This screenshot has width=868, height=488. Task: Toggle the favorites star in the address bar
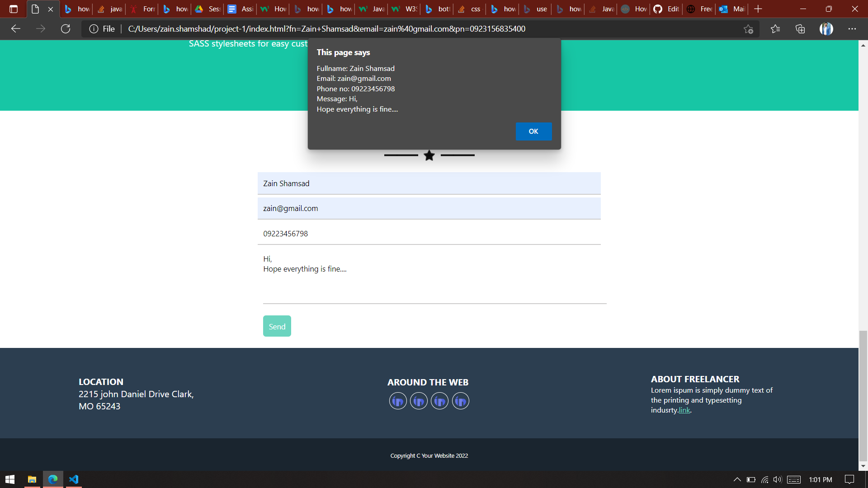[x=749, y=28]
